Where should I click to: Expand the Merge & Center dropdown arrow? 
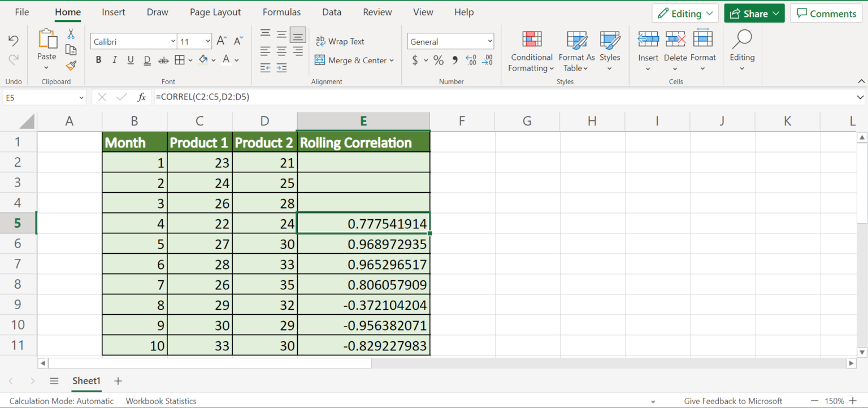392,60
